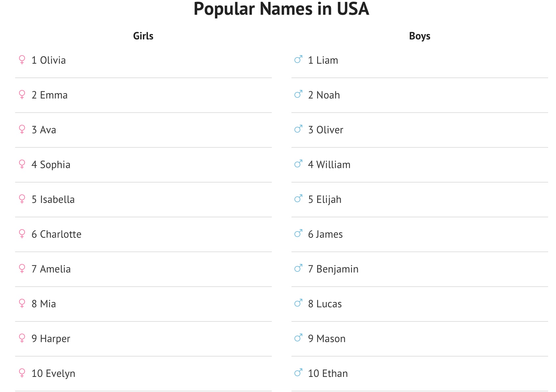
Task: Open the girl name Ava
Action: (48, 130)
